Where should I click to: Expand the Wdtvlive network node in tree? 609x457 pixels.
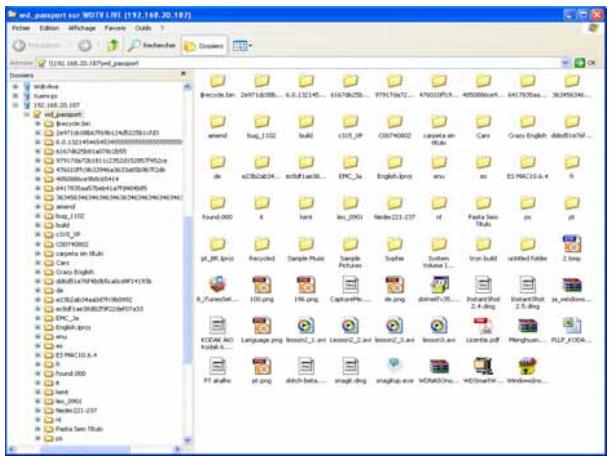16,86
